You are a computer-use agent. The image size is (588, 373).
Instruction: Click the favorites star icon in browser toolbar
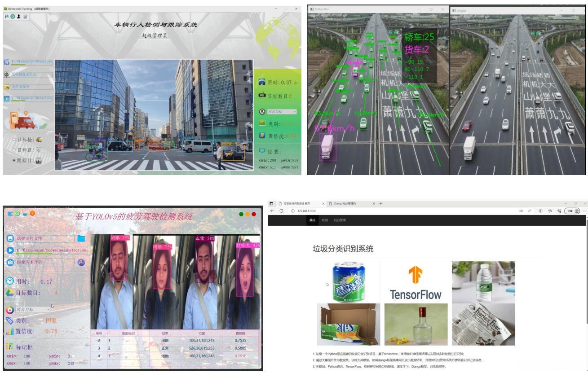point(550,211)
